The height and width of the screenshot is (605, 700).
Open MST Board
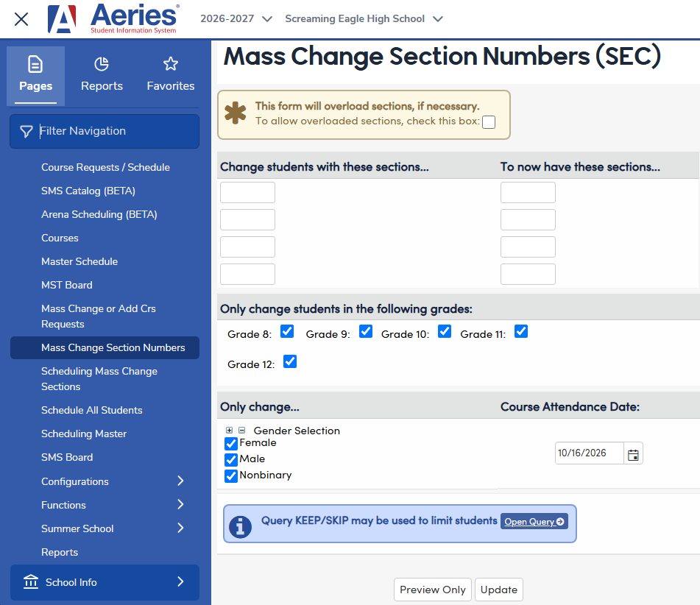tap(67, 286)
